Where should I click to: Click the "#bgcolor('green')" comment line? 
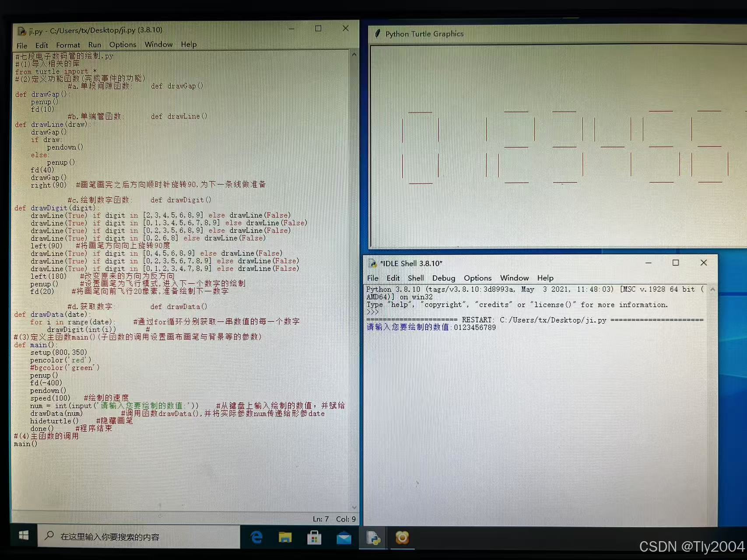click(65, 367)
